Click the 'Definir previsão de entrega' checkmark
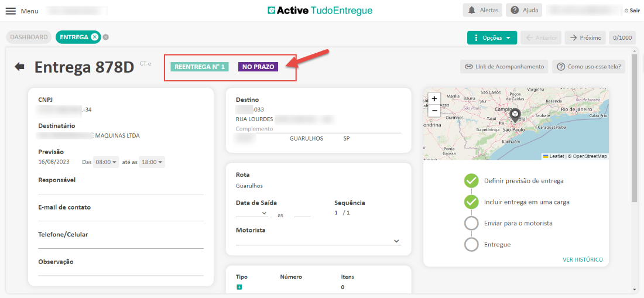 471,181
